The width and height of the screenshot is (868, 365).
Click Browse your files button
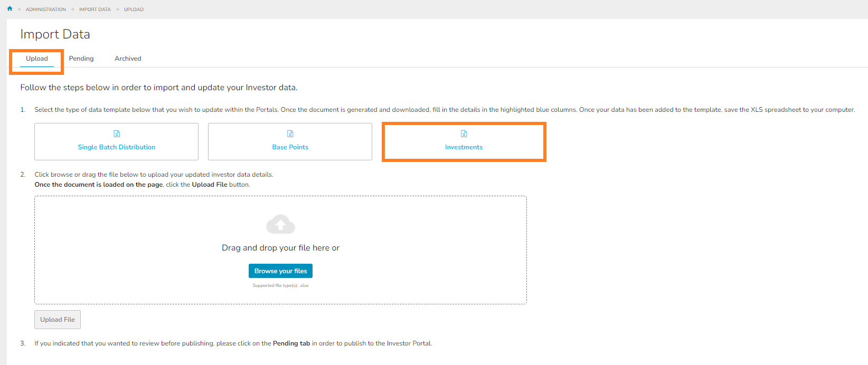280,271
